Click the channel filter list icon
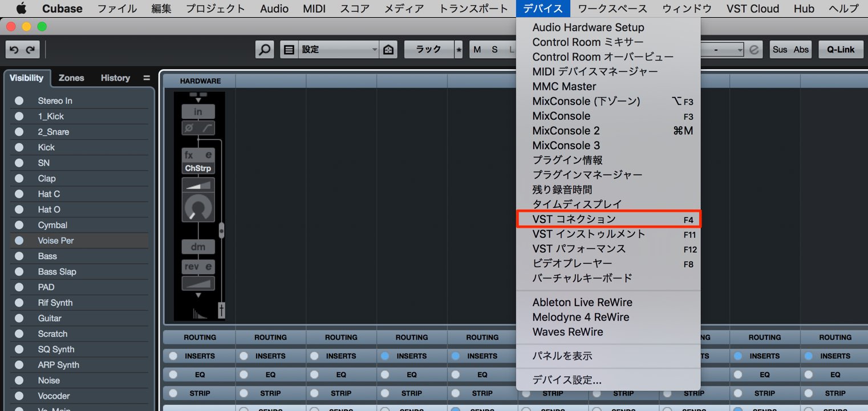This screenshot has height=411, width=868. click(289, 50)
